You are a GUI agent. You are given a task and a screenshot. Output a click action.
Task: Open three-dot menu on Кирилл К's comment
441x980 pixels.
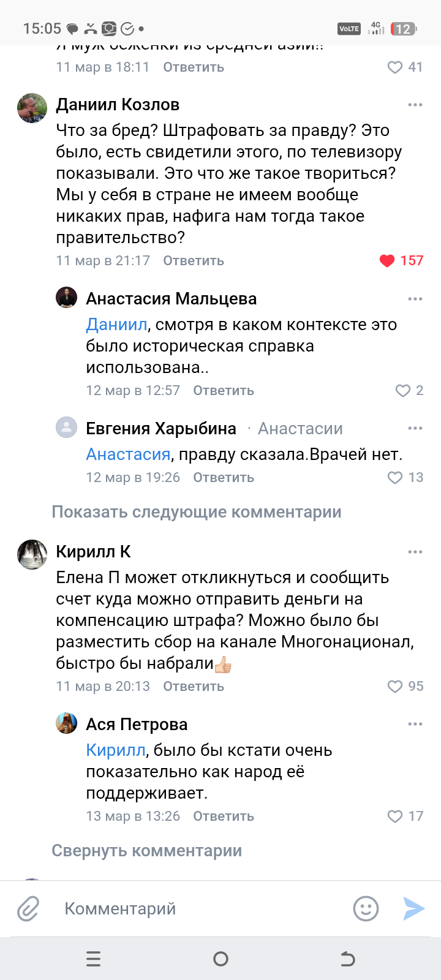pyautogui.click(x=415, y=552)
